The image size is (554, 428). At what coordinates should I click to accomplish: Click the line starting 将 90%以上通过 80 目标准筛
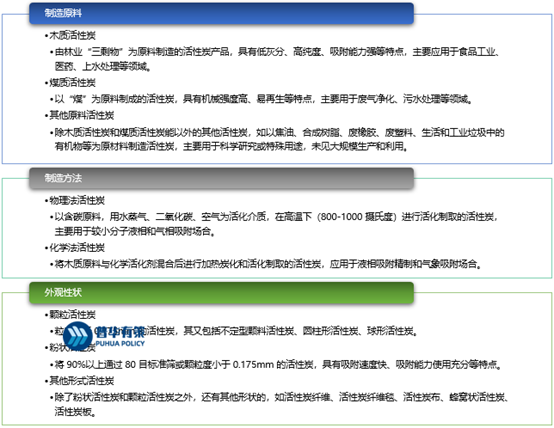[x=278, y=364]
